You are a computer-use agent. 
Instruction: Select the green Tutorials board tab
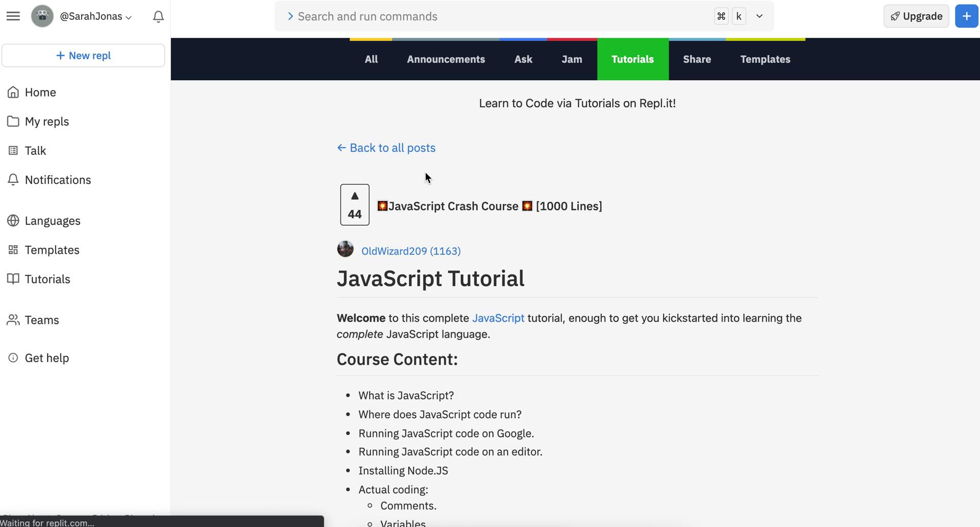pos(633,59)
